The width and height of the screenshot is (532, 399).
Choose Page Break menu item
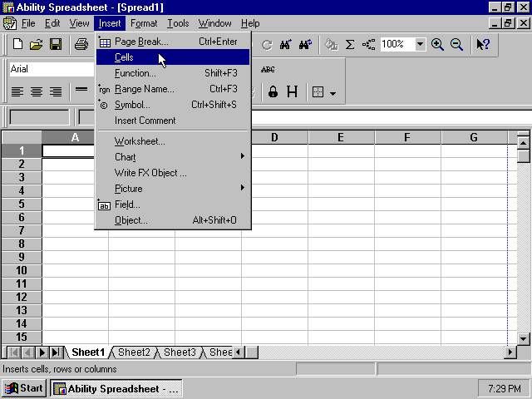pyautogui.click(x=173, y=42)
